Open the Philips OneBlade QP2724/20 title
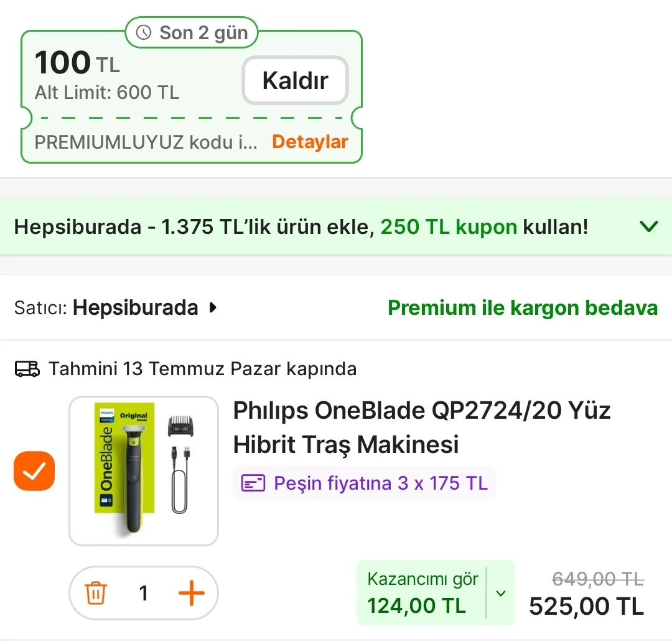 [x=421, y=427]
